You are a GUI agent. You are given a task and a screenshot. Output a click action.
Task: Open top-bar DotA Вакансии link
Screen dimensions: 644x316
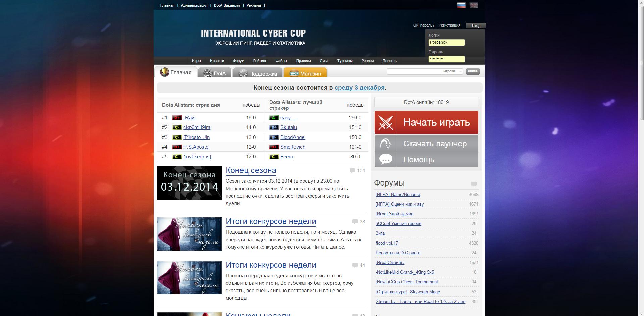(227, 5)
